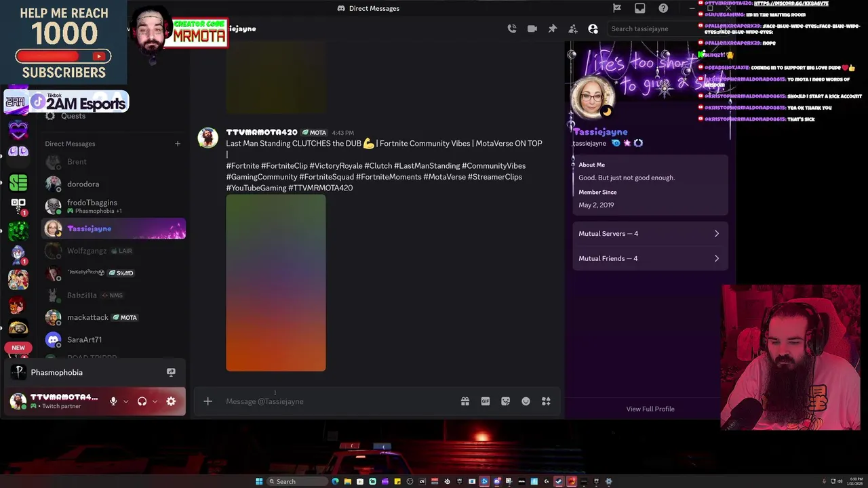Create a new direct message with plus

(178, 144)
